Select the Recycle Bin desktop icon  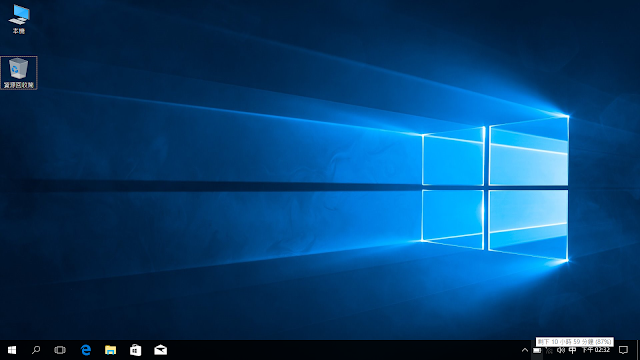coord(19,73)
